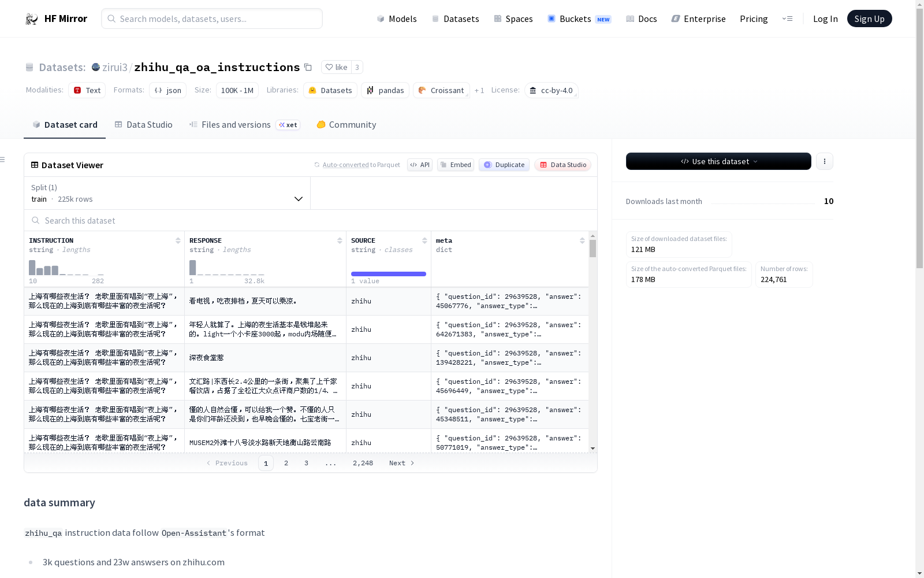Go to Datasets in the navigation
This screenshot has height=578, width=924.
(x=456, y=18)
